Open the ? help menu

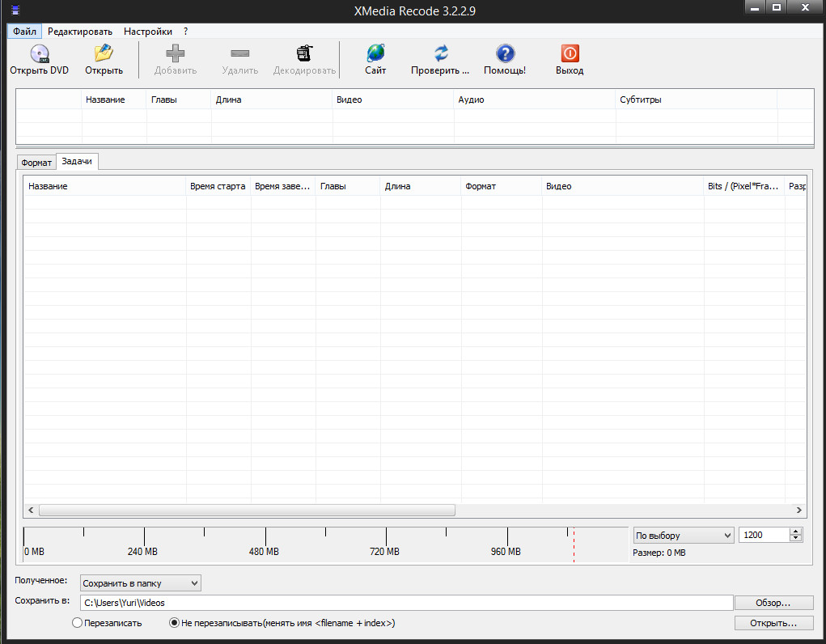pos(185,31)
